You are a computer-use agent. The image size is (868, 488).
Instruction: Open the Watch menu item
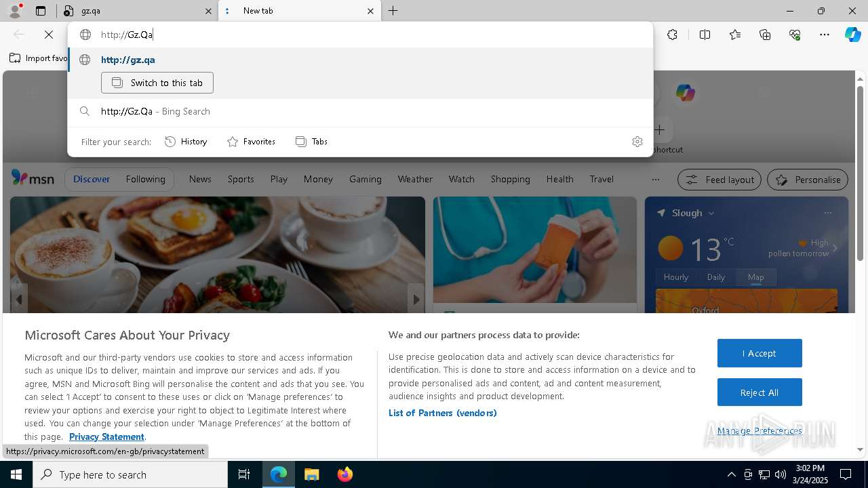pos(462,179)
